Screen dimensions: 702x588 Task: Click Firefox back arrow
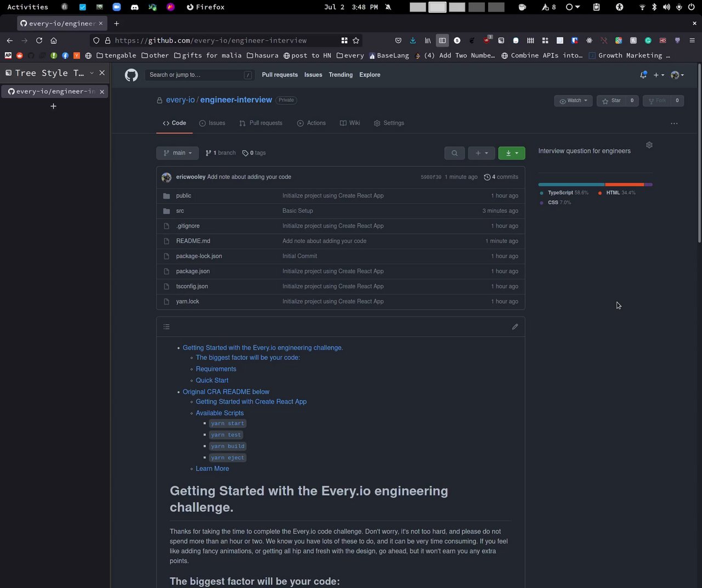pyautogui.click(x=10, y=41)
